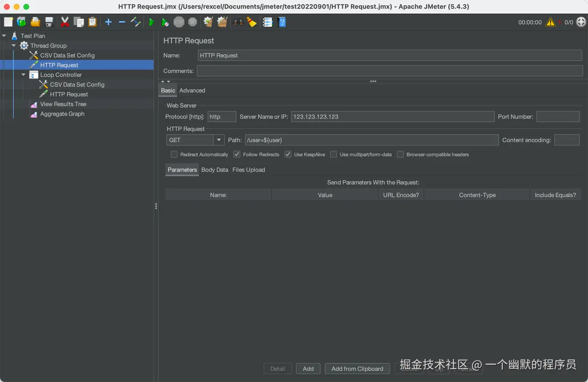Open Help with question mark icon

point(282,22)
